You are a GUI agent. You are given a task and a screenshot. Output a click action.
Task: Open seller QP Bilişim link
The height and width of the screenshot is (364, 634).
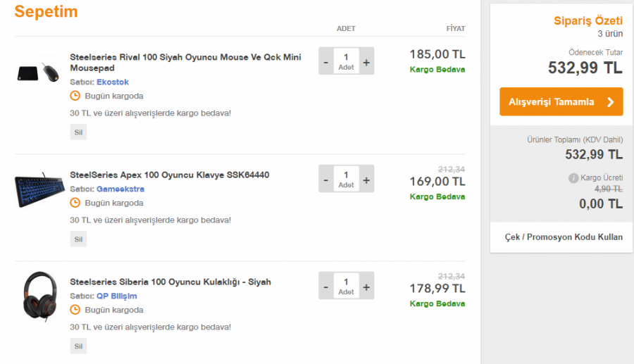(117, 296)
